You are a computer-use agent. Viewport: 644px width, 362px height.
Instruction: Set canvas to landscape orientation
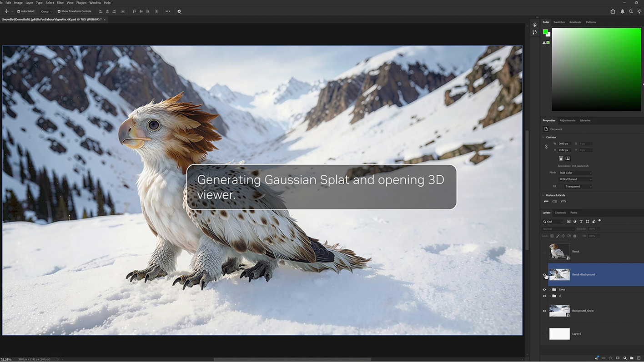click(568, 159)
